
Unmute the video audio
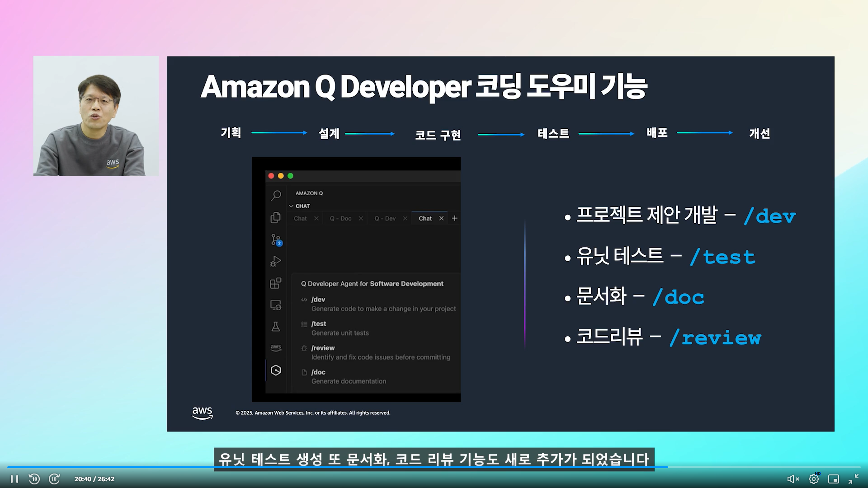tap(793, 479)
